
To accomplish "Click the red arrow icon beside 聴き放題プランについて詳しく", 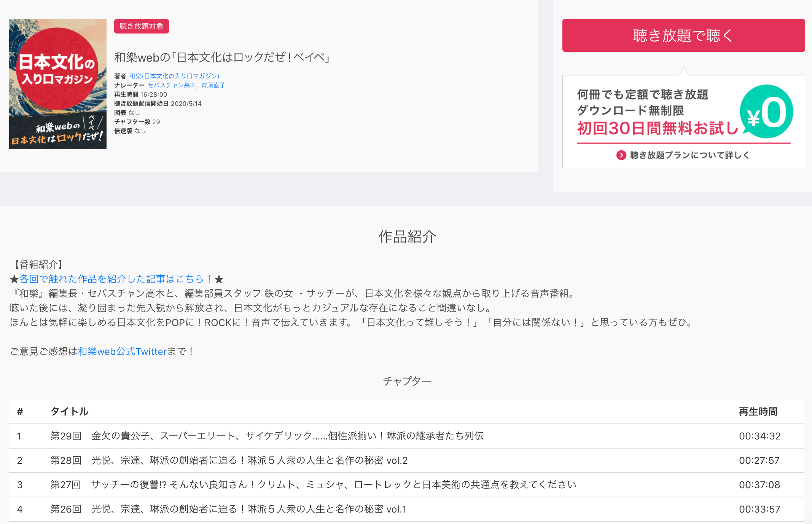I will coord(621,155).
